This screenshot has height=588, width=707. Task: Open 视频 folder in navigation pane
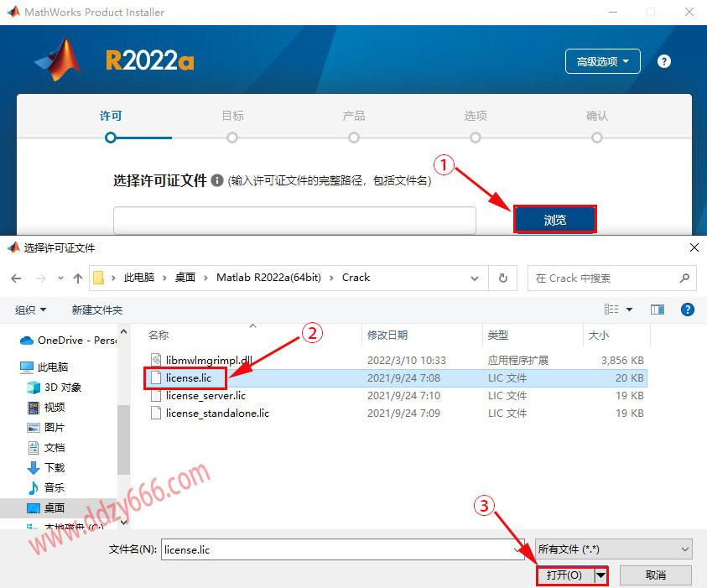(x=46, y=407)
